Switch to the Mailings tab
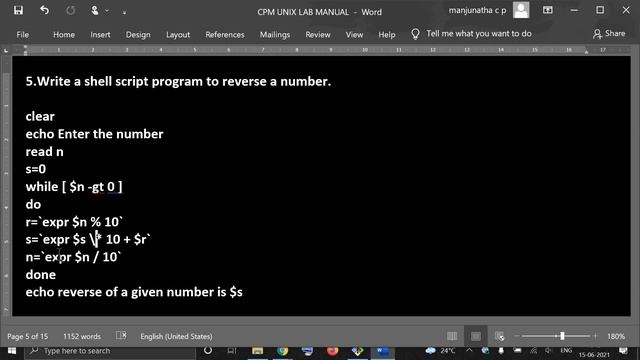The width and height of the screenshot is (640, 360). click(275, 35)
